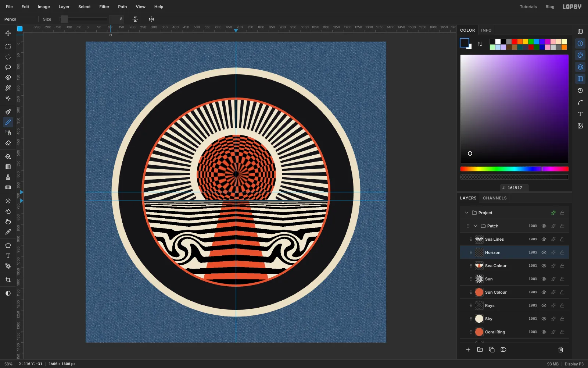Click the pencil Size slider
Image resolution: width=588 pixels, height=368 pixels.
[x=84, y=19]
